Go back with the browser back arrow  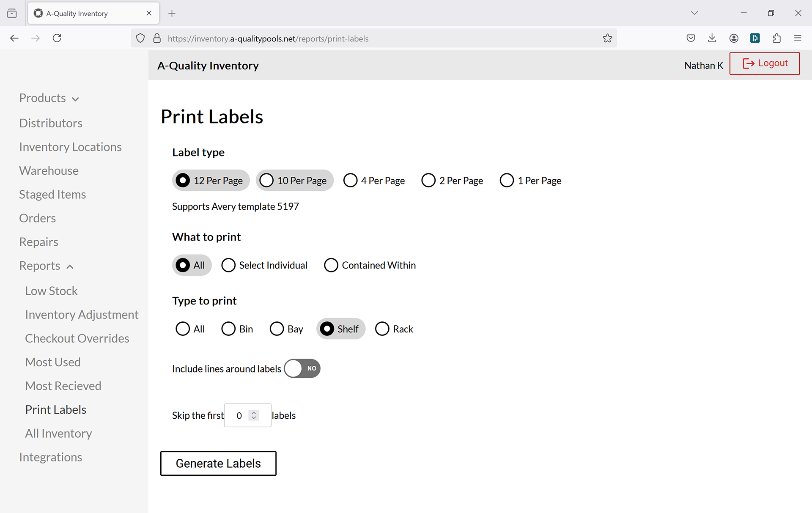[x=14, y=38]
